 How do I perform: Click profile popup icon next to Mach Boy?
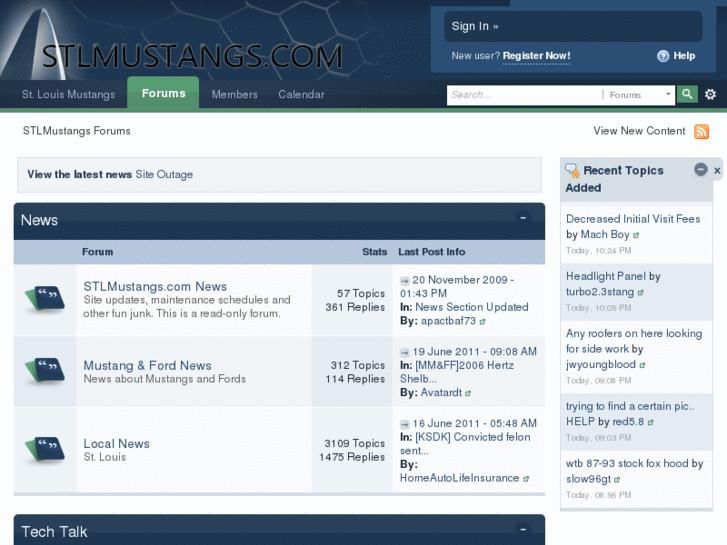coord(636,236)
